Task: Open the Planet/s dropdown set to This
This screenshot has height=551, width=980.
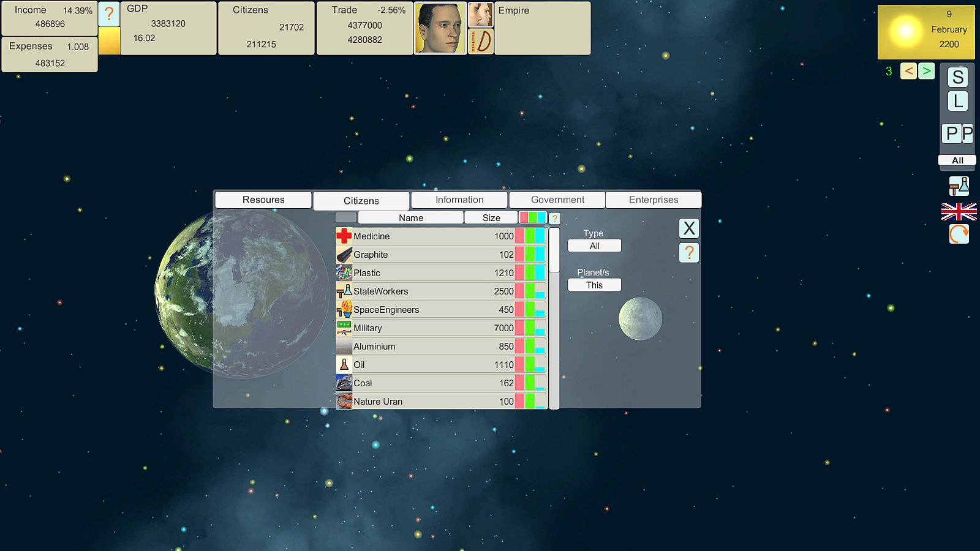Action: tap(594, 285)
